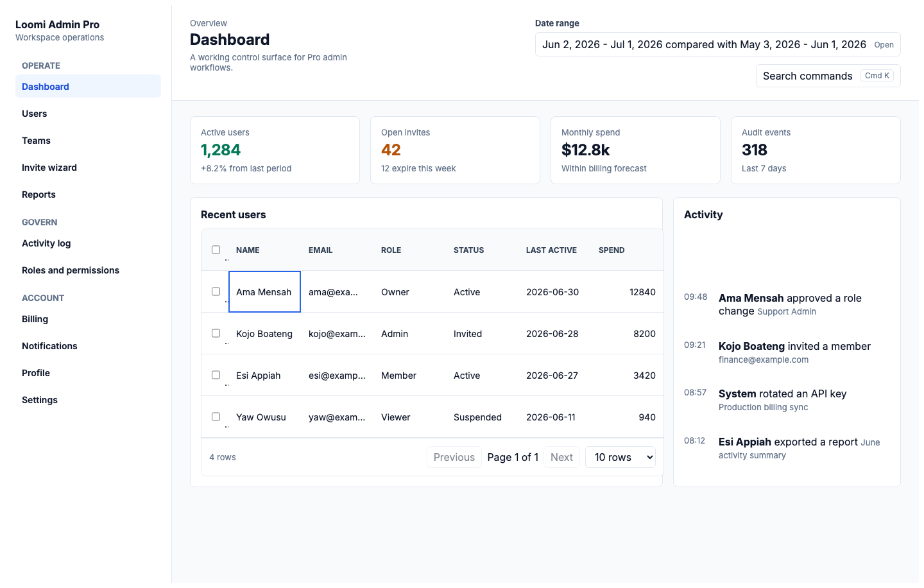Click the Kojo Boateng name cell
This screenshot has width=924, height=588.
[264, 334]
